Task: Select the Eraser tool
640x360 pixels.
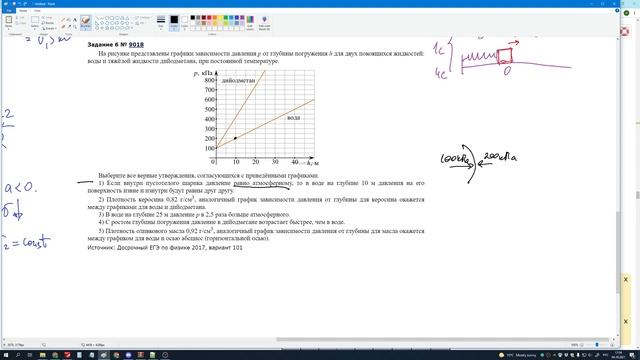Action: pos(63,27)
